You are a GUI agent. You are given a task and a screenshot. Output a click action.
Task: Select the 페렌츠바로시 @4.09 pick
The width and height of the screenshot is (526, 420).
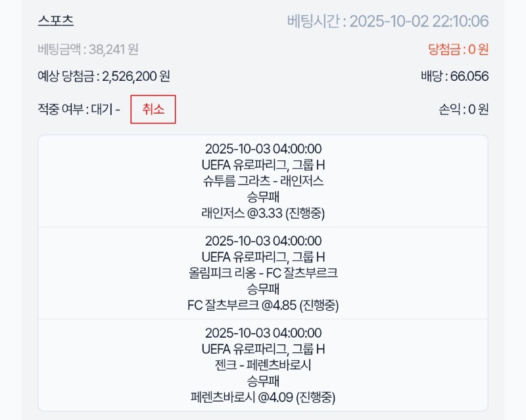(x=263, y=397)
